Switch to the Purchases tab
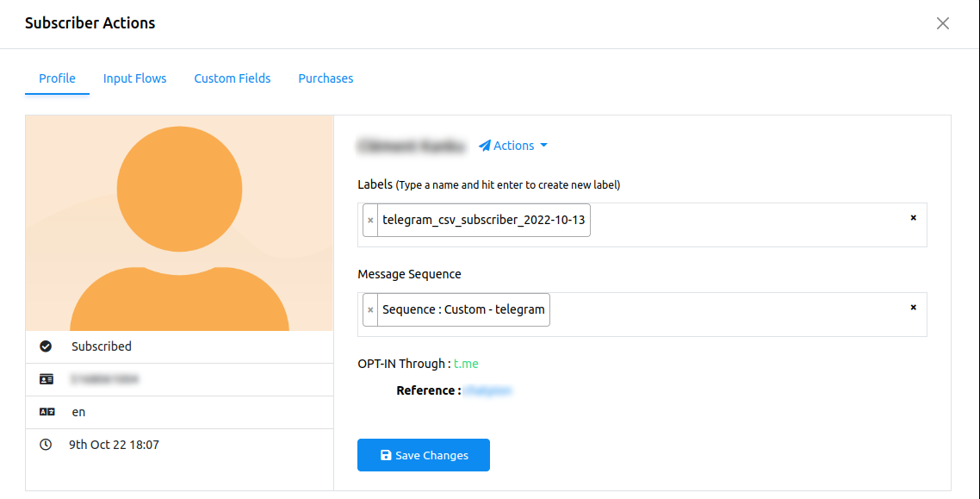 [x=326, y=78]
